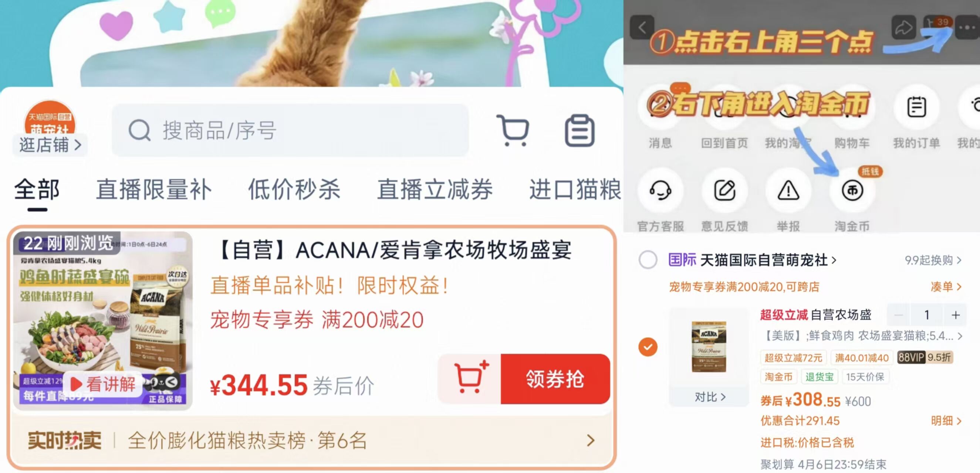Tap the share arrow icon
980x473 pixels.
tap(903, 27)
